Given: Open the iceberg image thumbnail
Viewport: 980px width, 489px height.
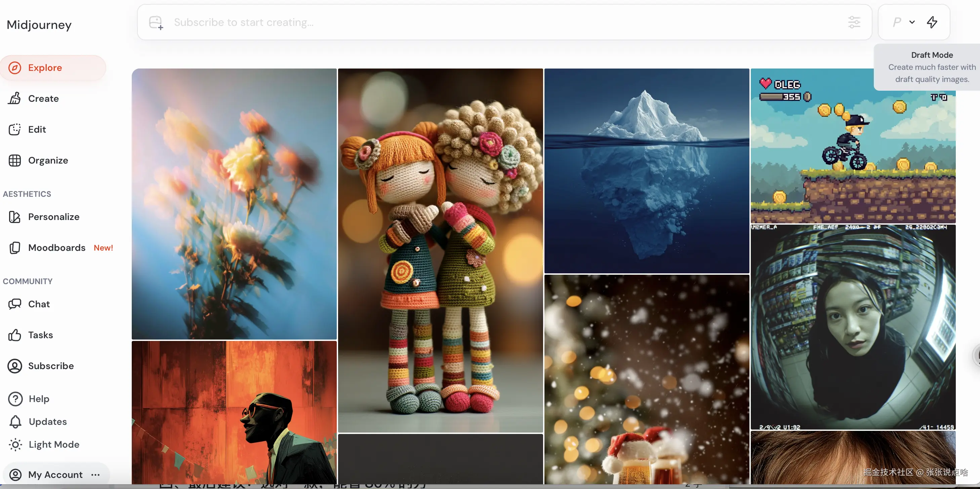Looking at the screenshot, I should click(x=646, y=171).
